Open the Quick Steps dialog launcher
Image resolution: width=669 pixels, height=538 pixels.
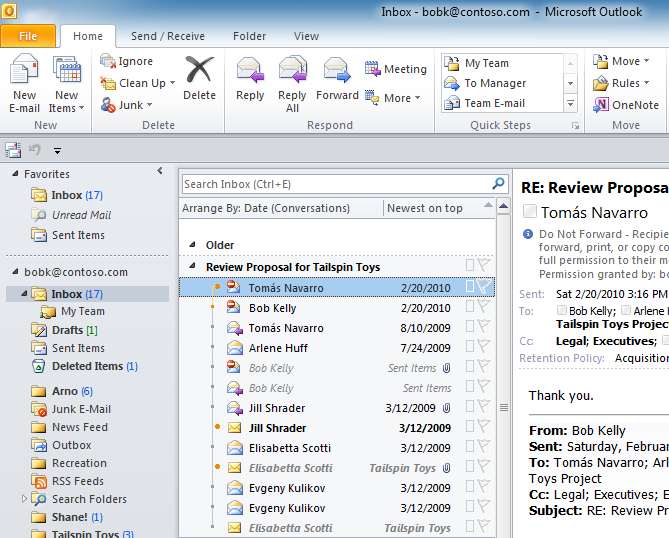click(x=575, y=126)
